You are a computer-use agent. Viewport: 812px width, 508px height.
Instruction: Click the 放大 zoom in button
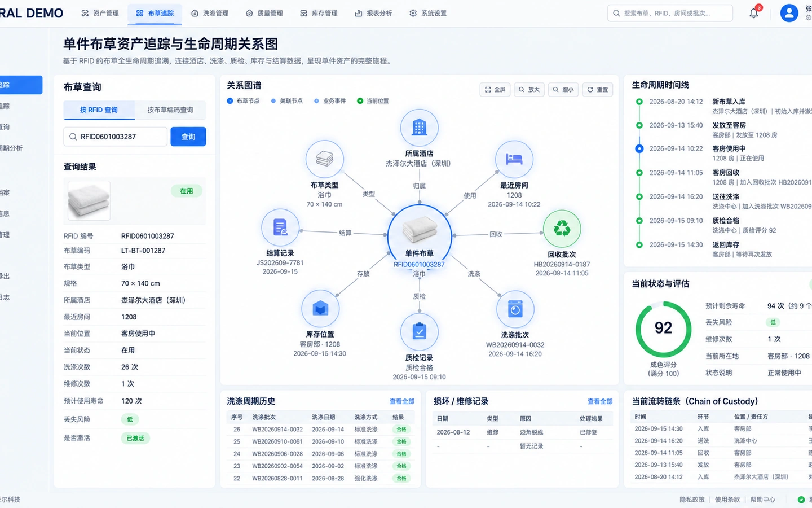coord(529,90)
